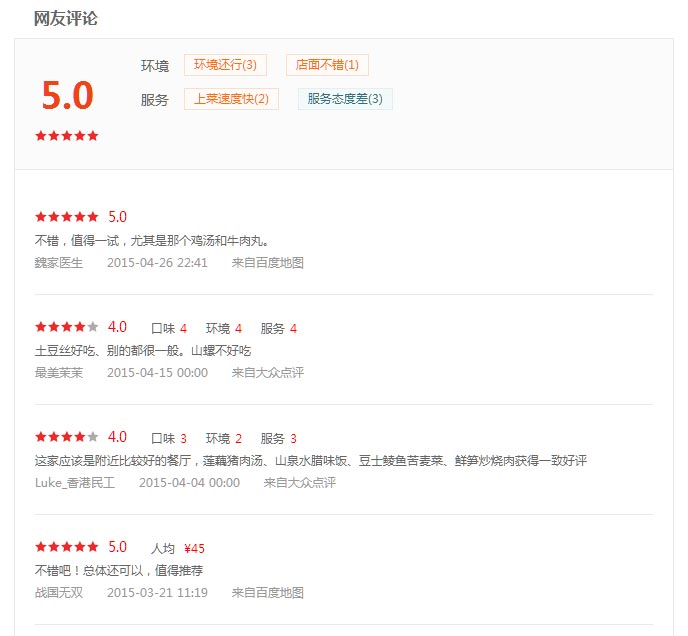The width and height of the screenshot is (688, 636).
Task: Click the 服务 category label in summary
Action: click(x=154, y=100)
